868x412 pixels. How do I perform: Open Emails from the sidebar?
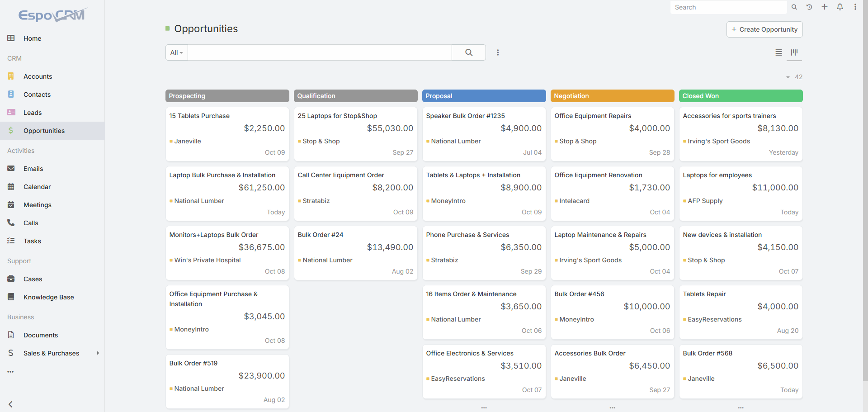(52, 169)
